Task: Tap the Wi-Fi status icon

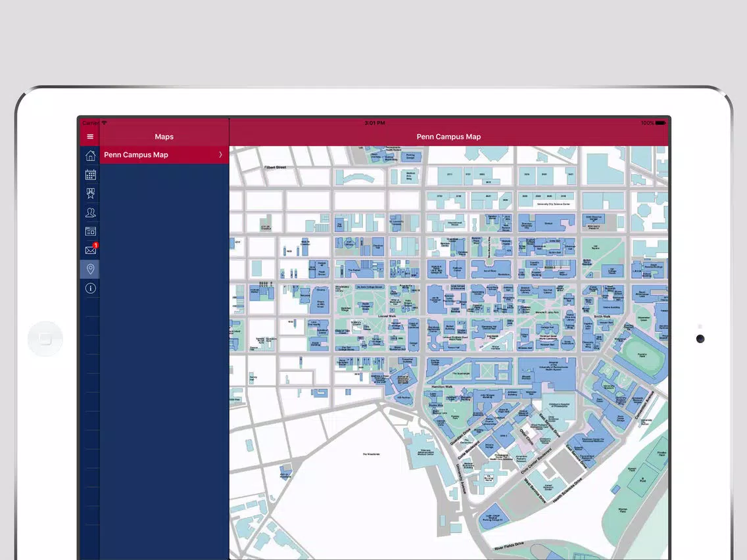Action: (105, 123)
